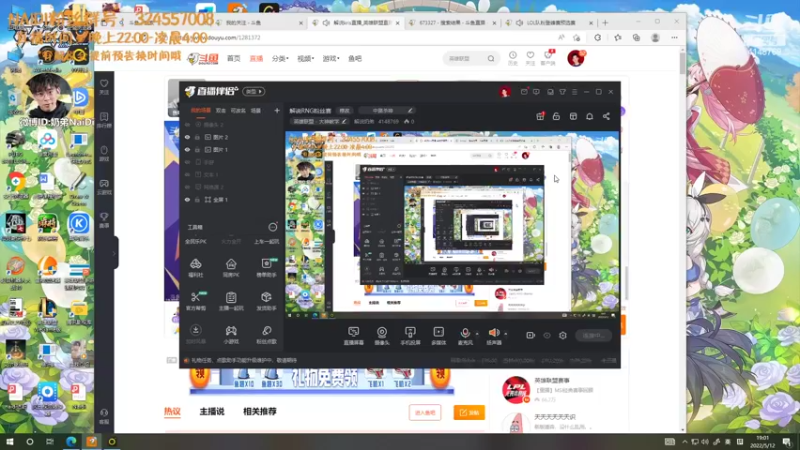Open the 发货助手 box tool

(x=266, y=301)
